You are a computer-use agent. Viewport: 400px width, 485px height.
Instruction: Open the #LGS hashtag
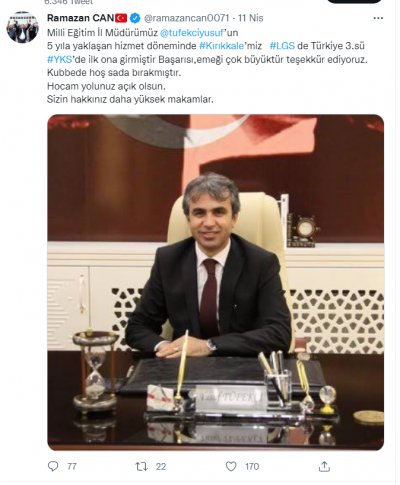click(282, 46)
